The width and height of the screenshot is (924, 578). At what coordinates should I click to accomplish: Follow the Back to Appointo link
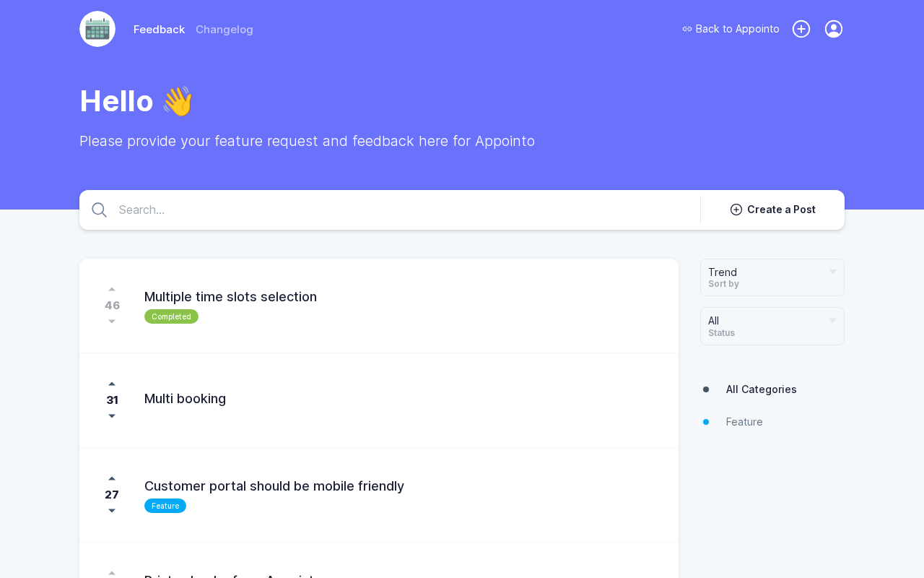[731, 29]
